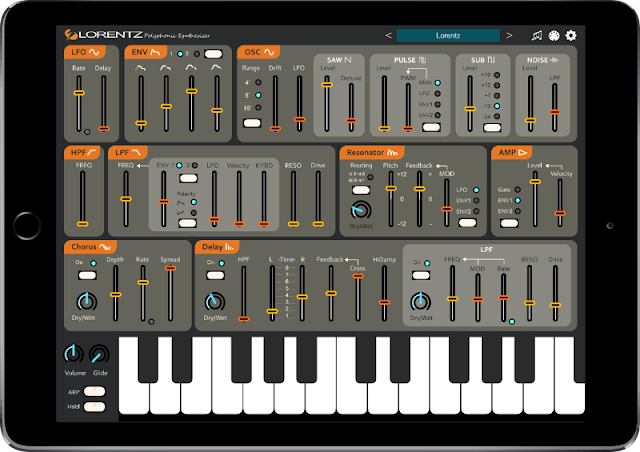Select the Chorus section header

coord(91,247)
